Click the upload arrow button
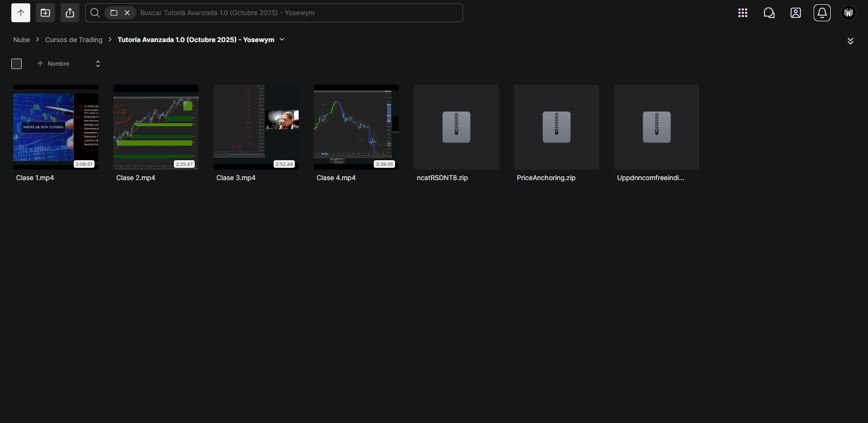Image resolution: width=868 pixels, height=423 pixels. (21, 13)
